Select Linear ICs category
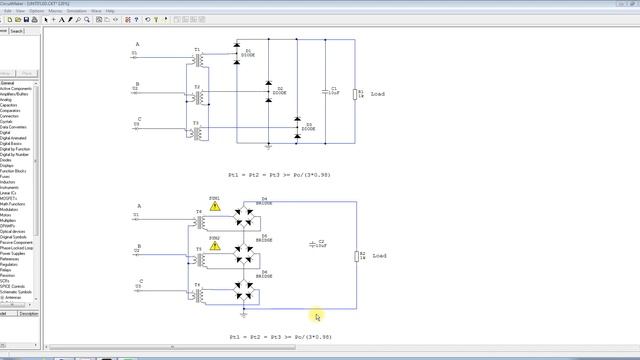The width and height of the screenshot is (640, 360). coord(8,193)
